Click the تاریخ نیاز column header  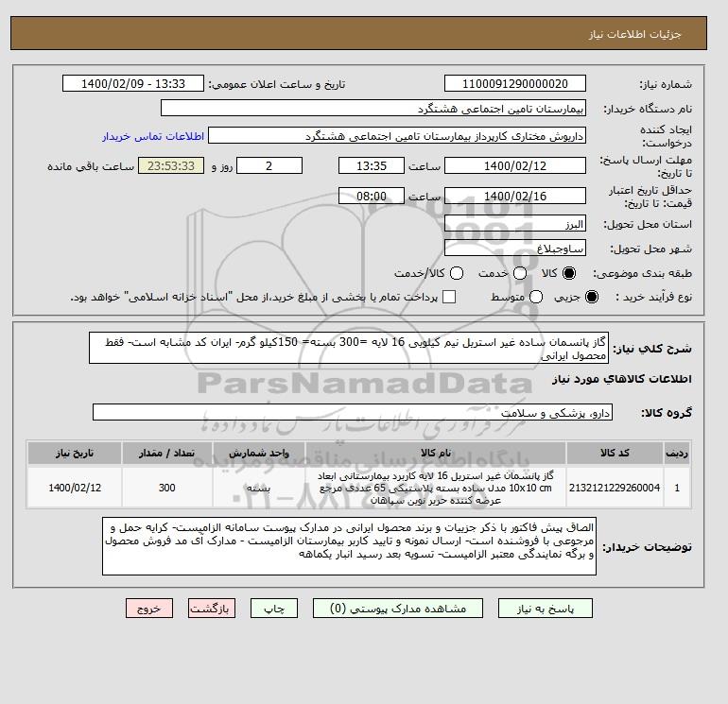click(75, 453)
